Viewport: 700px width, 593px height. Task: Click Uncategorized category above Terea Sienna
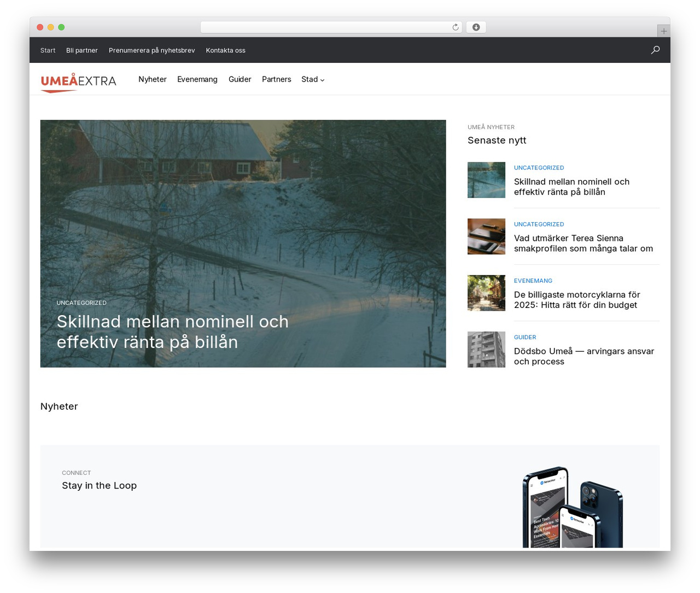click(539, 224)
